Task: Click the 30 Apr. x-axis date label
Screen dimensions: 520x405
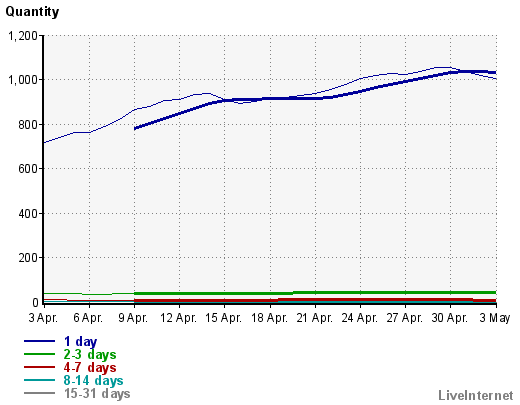Action: tap(450, 318)
